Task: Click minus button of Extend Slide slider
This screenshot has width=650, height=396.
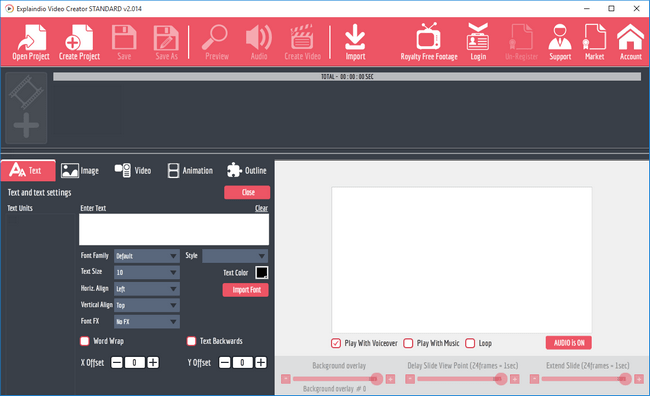Action: pyautogui.click(x=534, y=379)
